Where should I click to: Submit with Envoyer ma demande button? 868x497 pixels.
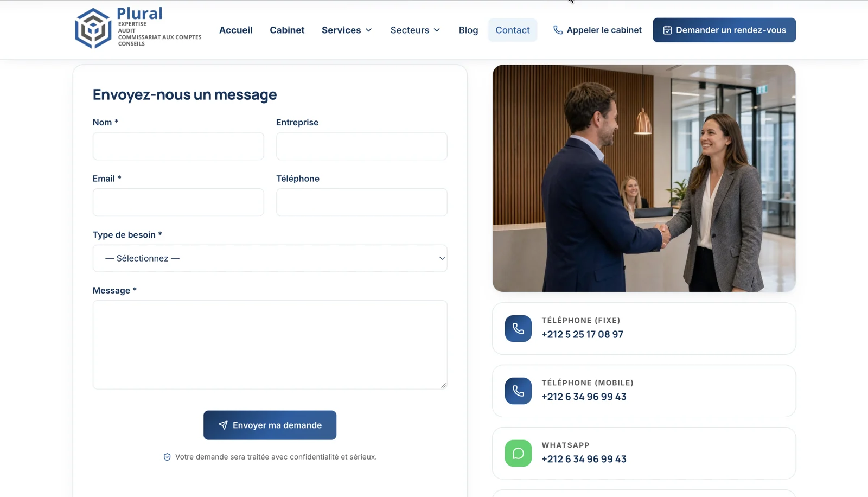[x=270, y=425]
